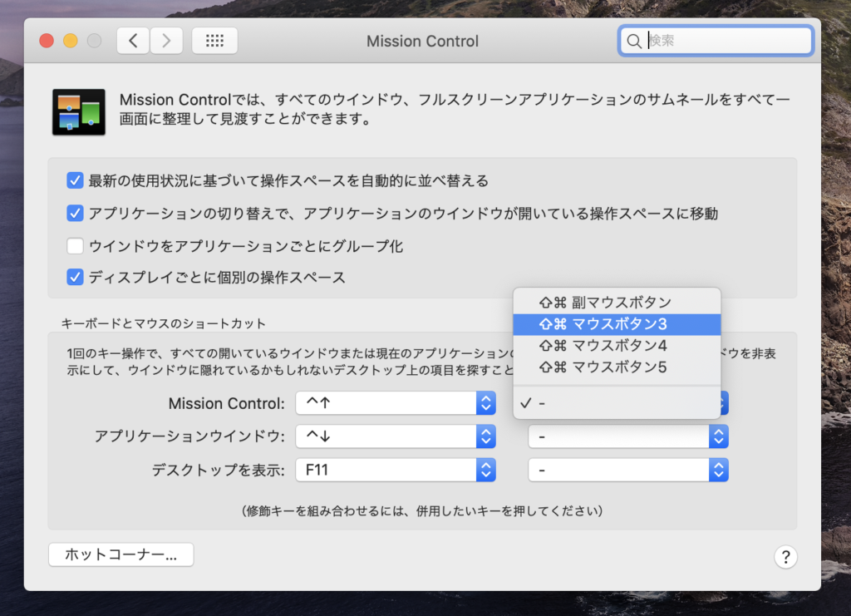Open アプリケーションウインドウ keyboard shortcut dropdown
The width and height of the screenshot is (851, 616).
pos(396,436)
